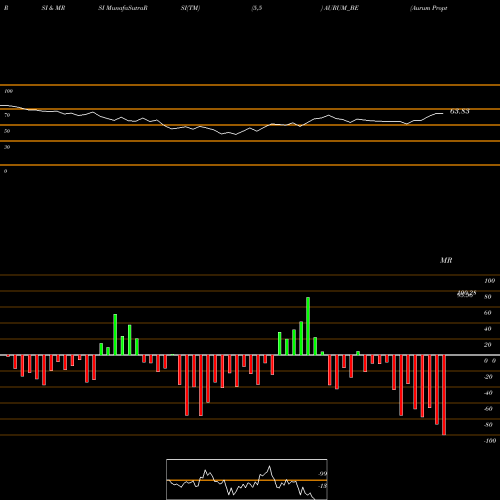Click the '50' level label on RSI axis
500x500 pixels.
tap(7, 131)
